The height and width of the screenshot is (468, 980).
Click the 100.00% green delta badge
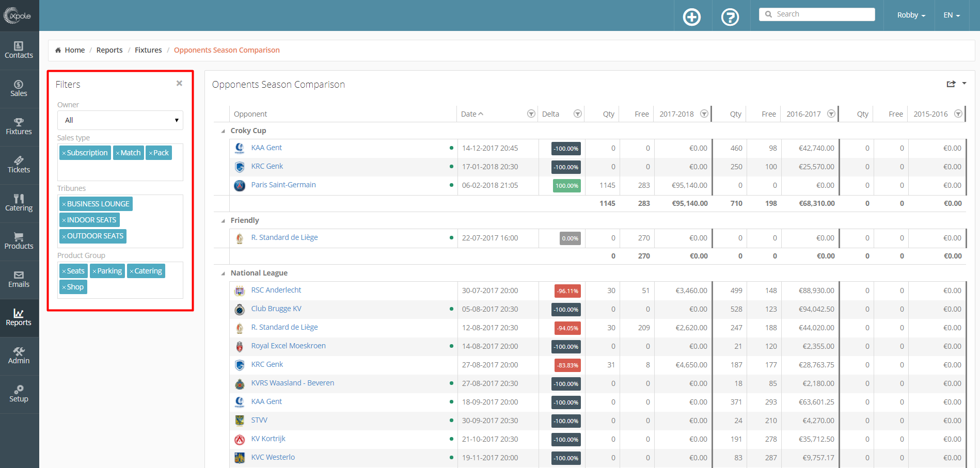click(567, 186)
